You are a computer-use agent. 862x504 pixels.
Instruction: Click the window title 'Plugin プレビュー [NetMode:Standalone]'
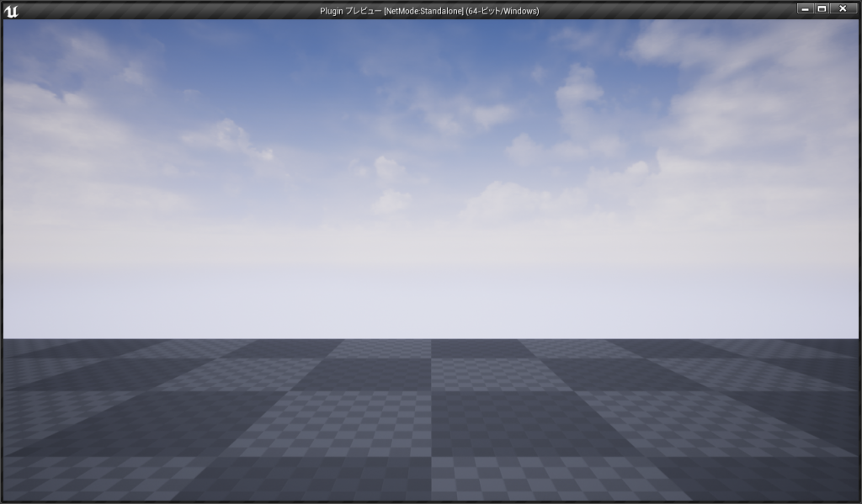coord(391,11)
